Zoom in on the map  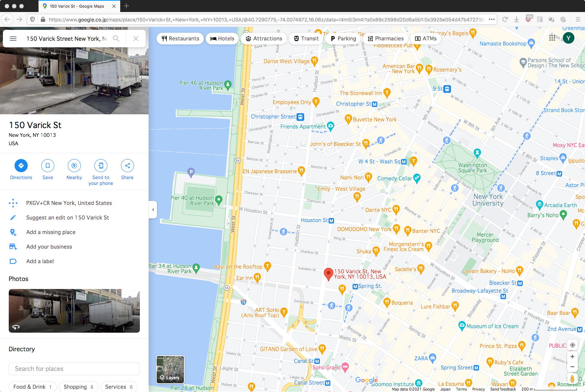573,357
